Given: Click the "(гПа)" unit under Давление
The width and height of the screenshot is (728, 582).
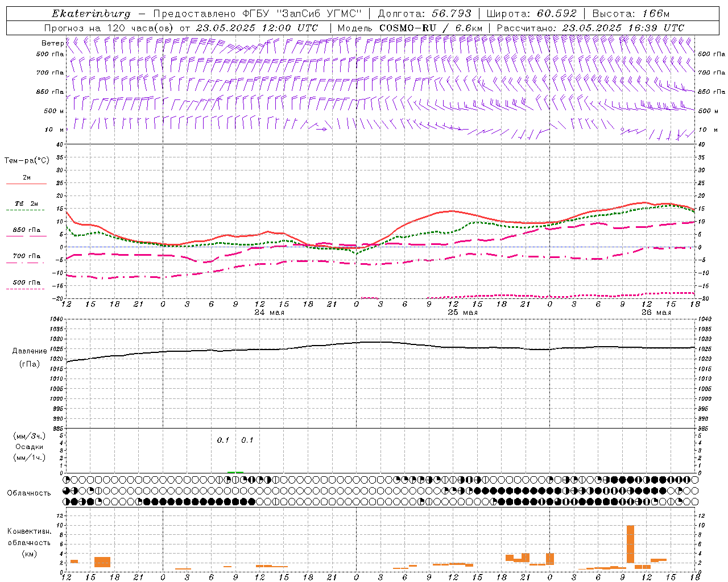Looking at the screenshot, I should click(30, 364).
